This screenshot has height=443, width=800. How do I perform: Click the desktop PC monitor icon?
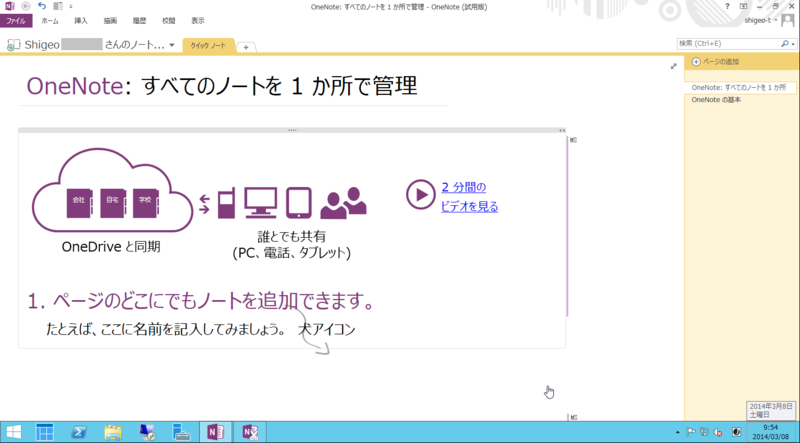(x=260, y=203)
